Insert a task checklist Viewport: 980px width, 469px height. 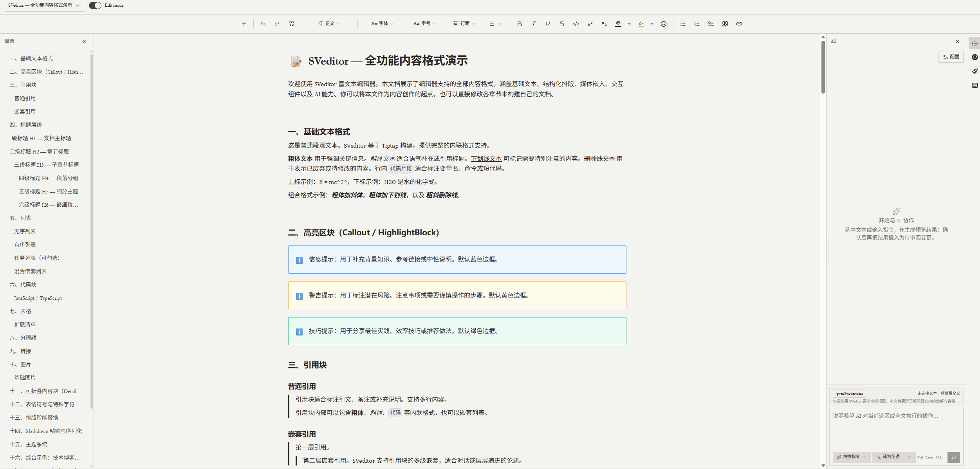pyautogui.click(x=711, y=24)
